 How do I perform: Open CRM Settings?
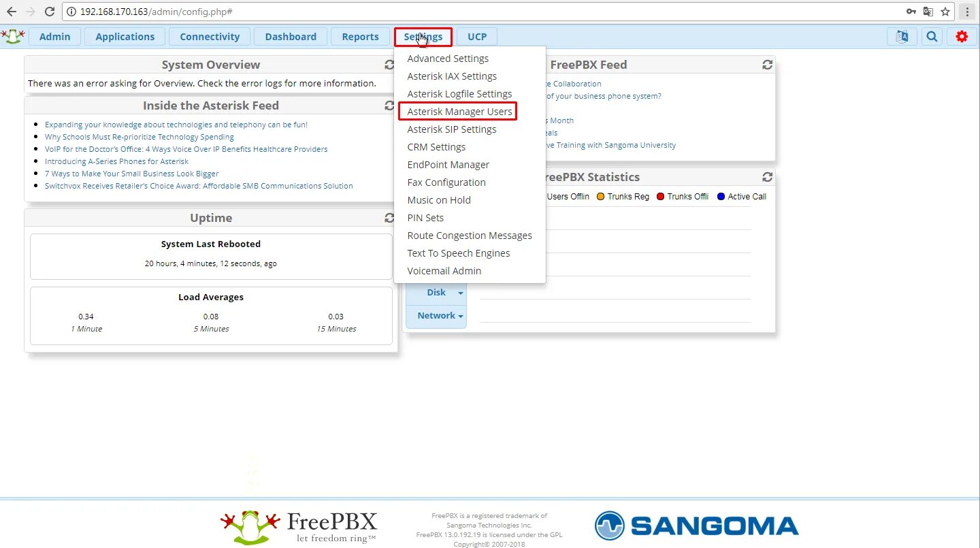pyautogui.click(x=436, y=147)
